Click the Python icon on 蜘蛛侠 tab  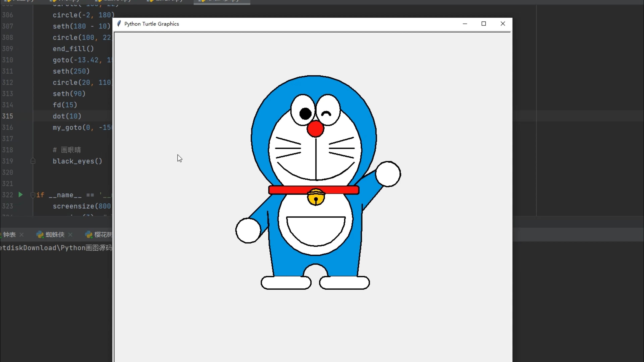click(x=40, y=235)
